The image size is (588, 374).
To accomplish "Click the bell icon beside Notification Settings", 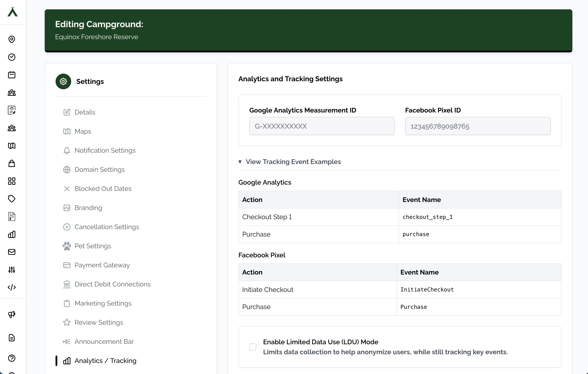I will pos(67,151).
